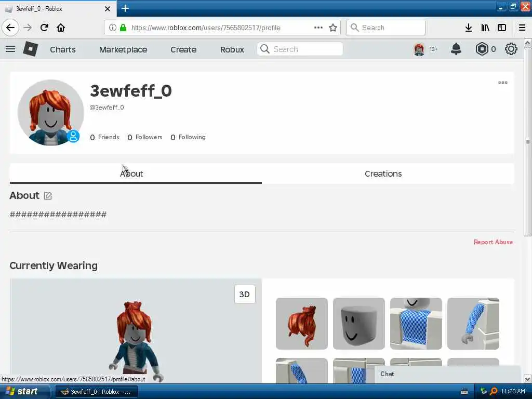The height and width of the screenshot is (399, 532).
Task: Switch to the About tab
Action: (136, 174)
